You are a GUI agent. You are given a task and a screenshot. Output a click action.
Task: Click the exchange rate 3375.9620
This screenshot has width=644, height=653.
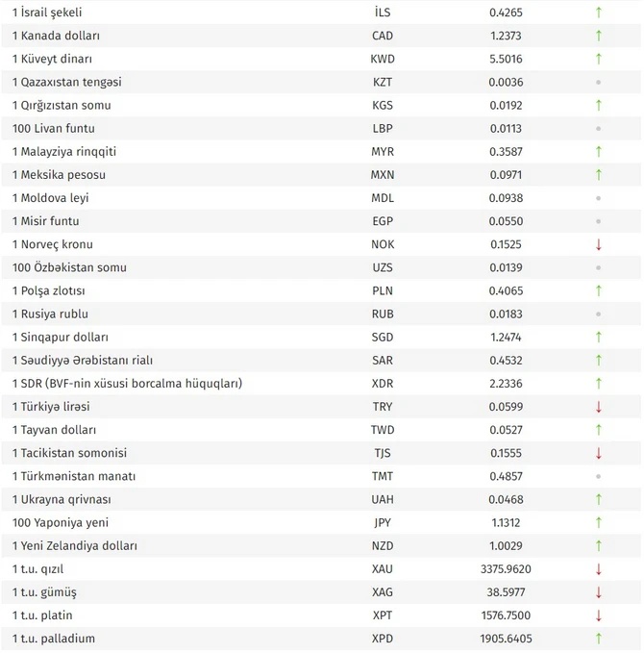pyautogui.click(x=506, y=568)
